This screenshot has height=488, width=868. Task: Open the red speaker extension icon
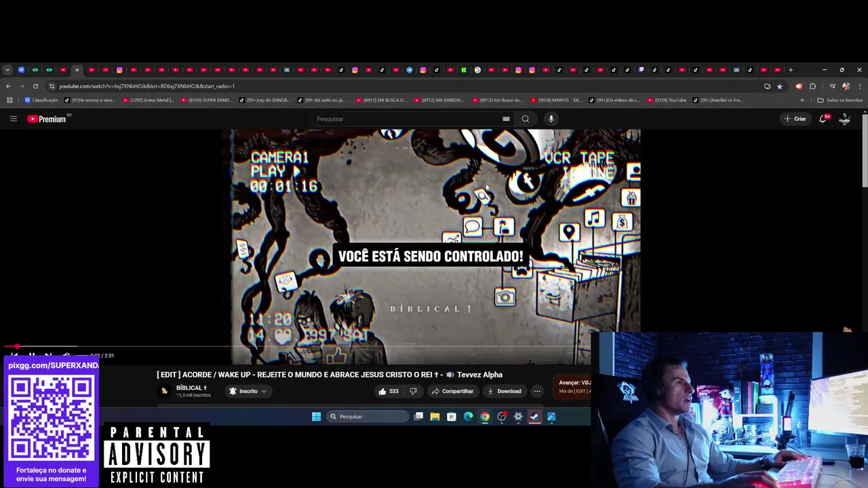coord(798,86)
